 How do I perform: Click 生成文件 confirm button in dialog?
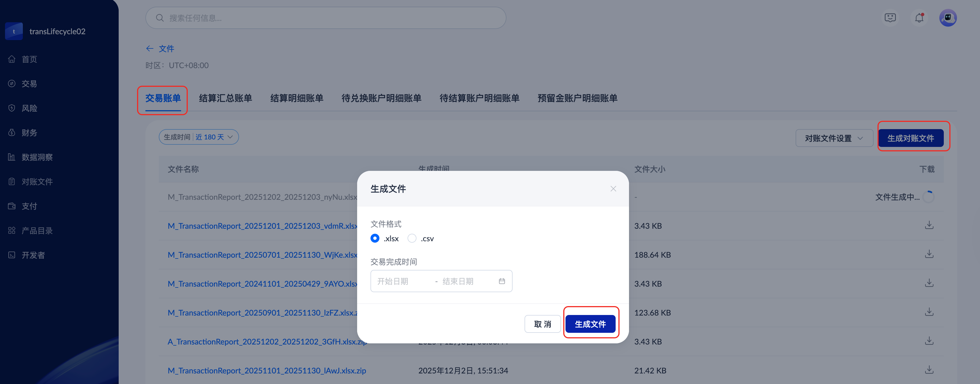pos(590,324)
